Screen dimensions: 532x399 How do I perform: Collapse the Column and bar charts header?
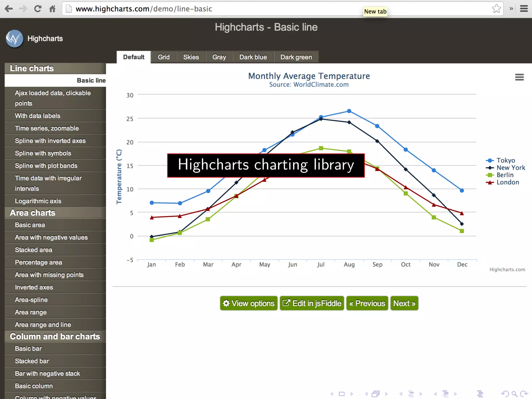coord(55,336)
